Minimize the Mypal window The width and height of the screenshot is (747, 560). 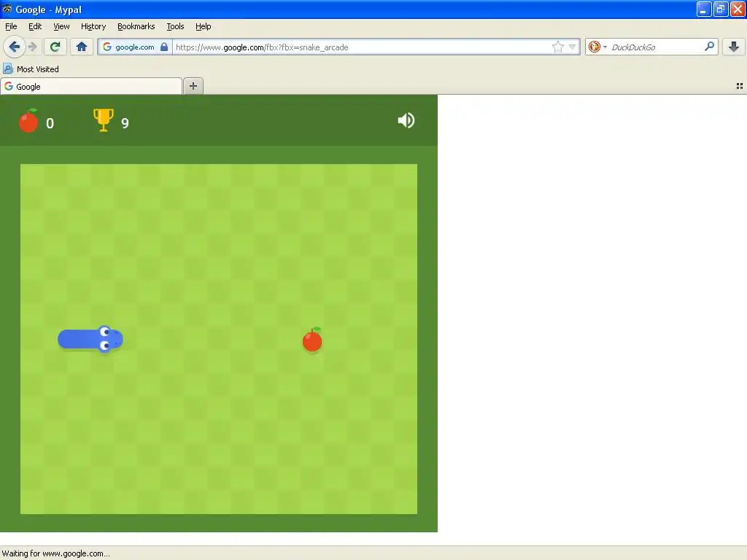pos(704,9)
